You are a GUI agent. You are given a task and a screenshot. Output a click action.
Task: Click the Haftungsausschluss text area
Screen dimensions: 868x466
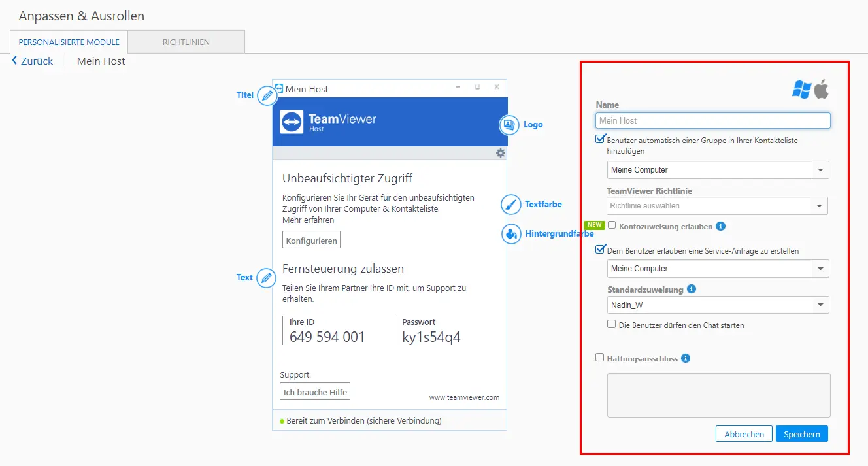tap(719, 395)
